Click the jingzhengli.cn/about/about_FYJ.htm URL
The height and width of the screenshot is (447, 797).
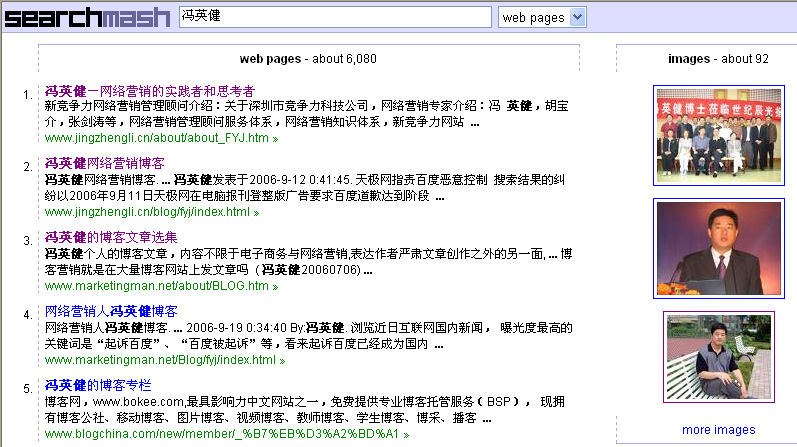156,138
